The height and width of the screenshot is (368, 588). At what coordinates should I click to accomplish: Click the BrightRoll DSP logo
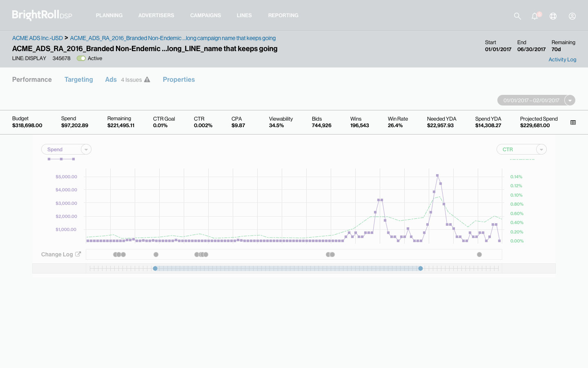point(41,15)
